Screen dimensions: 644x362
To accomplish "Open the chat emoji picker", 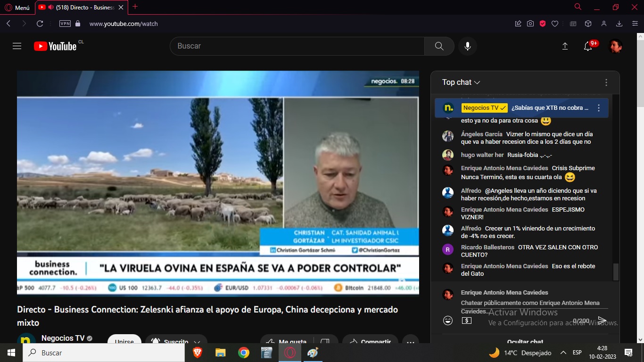I will tap(448, 321).
